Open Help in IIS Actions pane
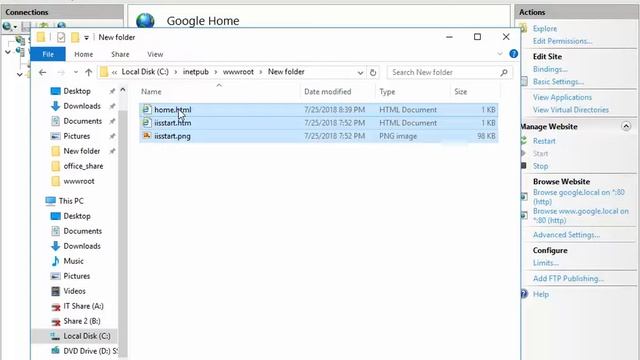 pos(541,294)
